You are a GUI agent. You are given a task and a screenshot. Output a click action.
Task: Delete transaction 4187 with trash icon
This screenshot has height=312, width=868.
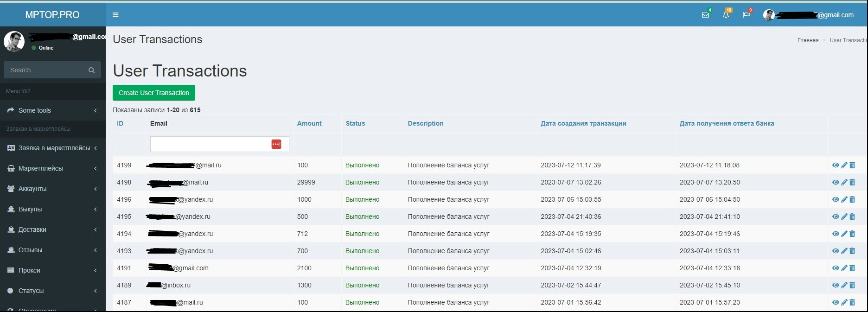pyautogui.click(x=852, y=302)
